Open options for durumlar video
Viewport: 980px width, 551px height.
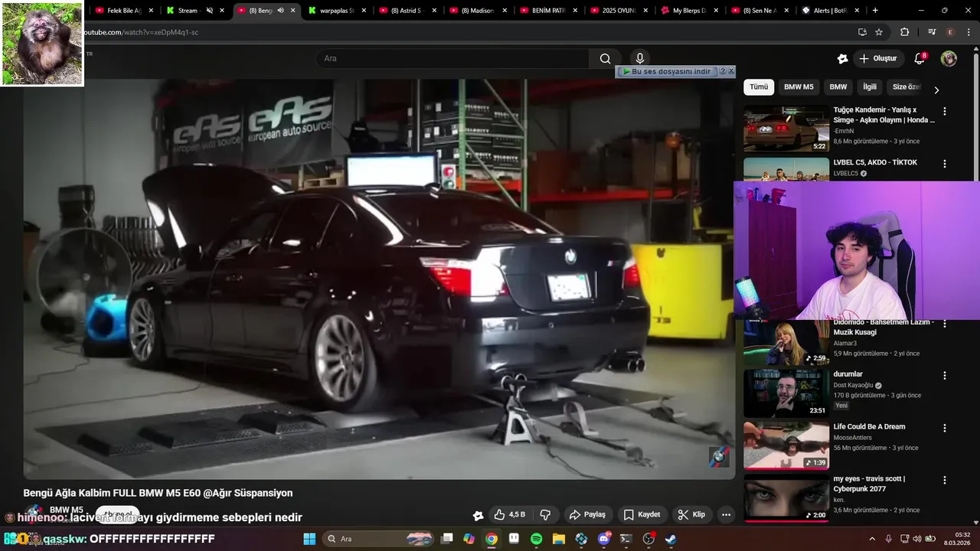[x=944, y=376]
